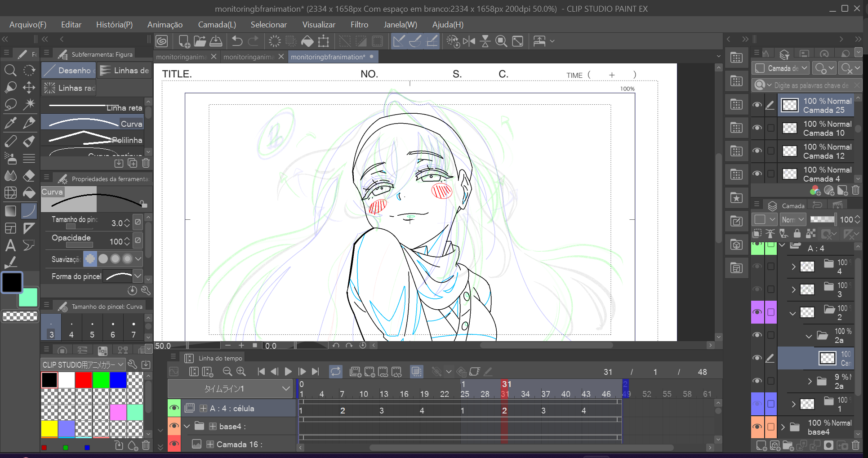This screenshot has width=868, height=458.
Task: Expand the base4 layer folder
Action: click(783, 427)
